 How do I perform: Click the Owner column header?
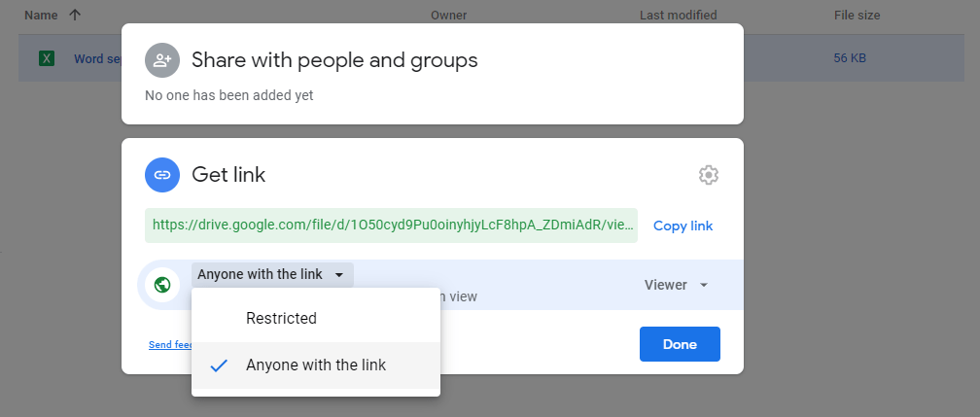(x=448, y=16)
